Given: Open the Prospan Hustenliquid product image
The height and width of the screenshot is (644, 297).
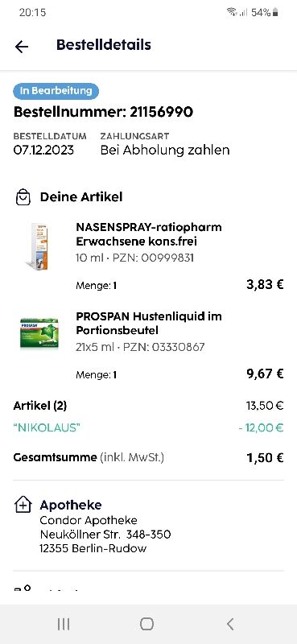Looking at the screenshot, I should click(x=39, y=332).
